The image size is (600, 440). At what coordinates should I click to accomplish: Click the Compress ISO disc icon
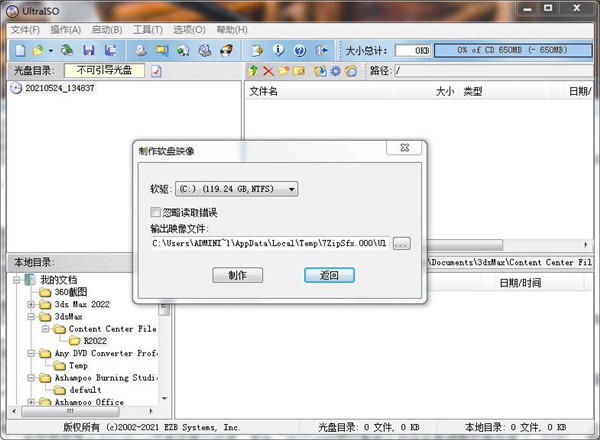[183, 51]
